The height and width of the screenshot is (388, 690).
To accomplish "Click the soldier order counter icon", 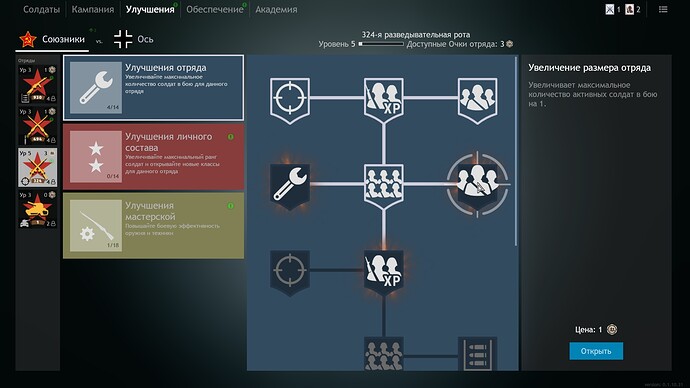I will (629, 9).
